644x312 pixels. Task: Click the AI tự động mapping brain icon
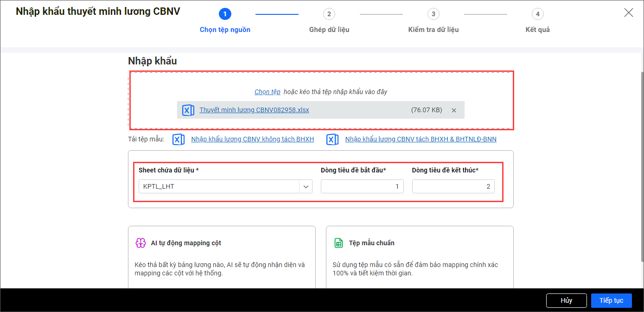click(x=140, y=243)
